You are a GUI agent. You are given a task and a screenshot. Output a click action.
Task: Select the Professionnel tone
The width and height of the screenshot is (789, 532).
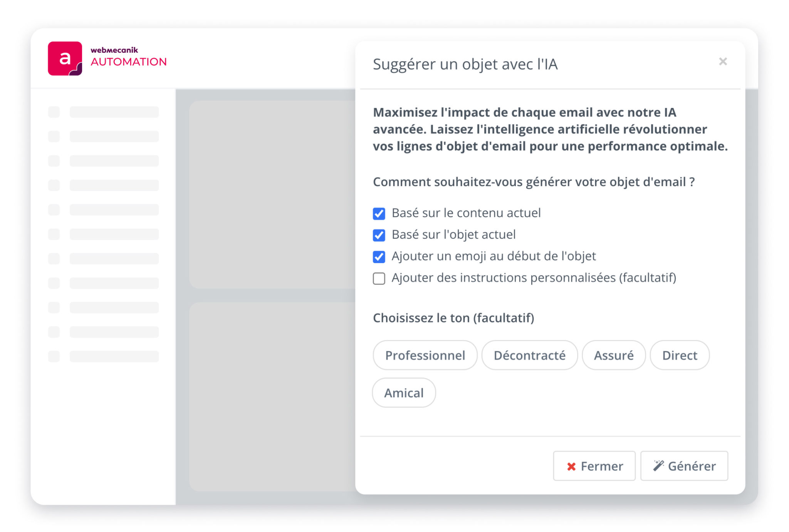[x=425, y=355]
